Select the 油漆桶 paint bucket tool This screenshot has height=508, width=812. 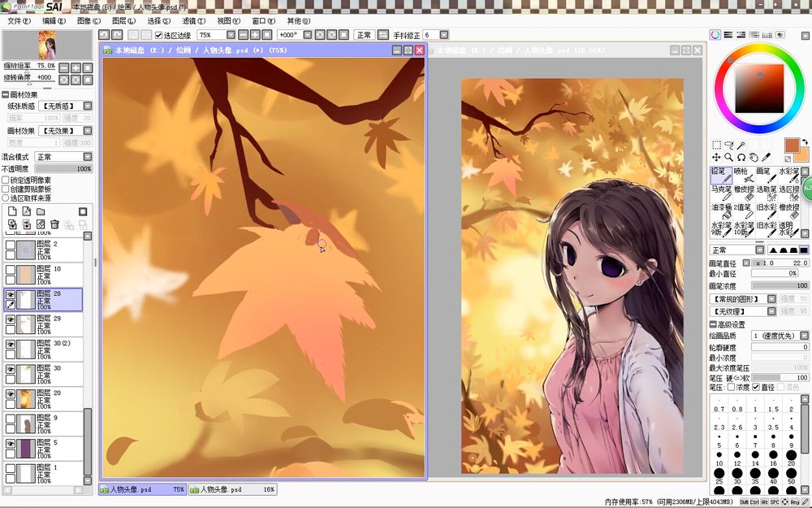pos(721,211)
